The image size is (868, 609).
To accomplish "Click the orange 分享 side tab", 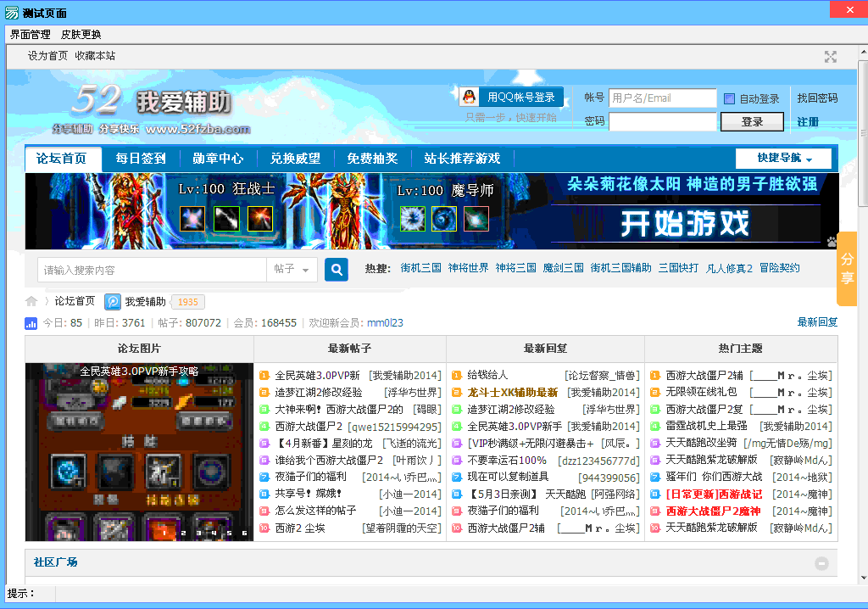I will point(847,269).
